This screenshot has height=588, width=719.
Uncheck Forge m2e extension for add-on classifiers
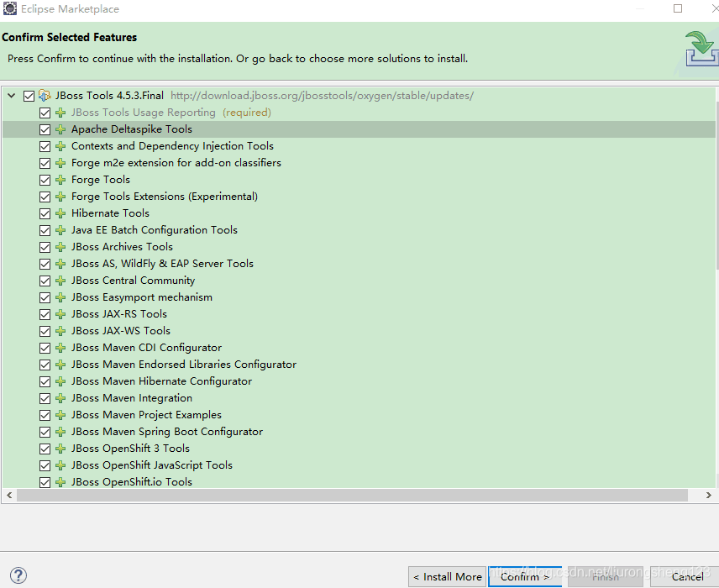tap(45, 163)
